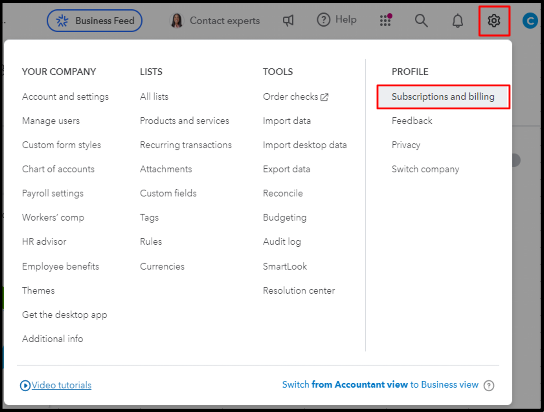Screen dimensions: 544x412
Task: Select Custom fields
Action: [168, 193]
